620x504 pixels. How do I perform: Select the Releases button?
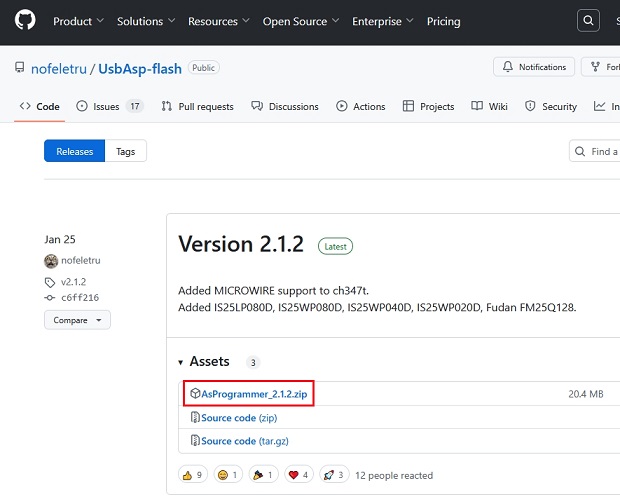click(x=74, y=151)
